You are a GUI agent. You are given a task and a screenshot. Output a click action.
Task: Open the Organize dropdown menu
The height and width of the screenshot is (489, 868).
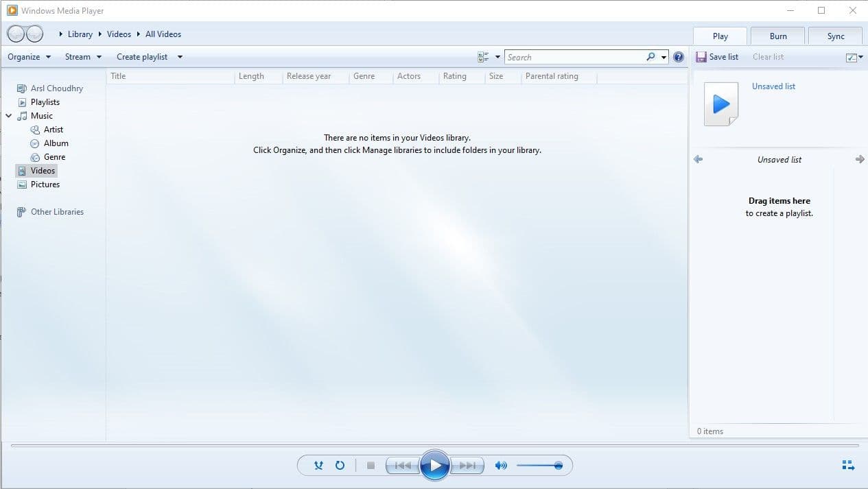(30, 57)
